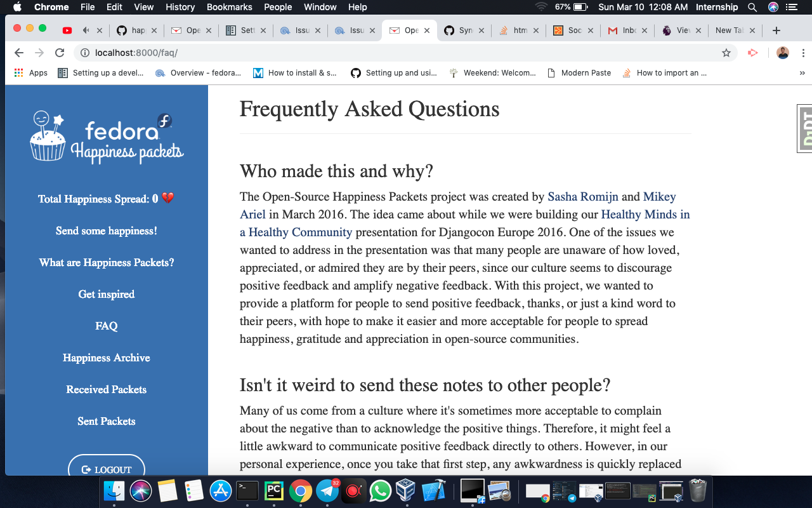The image size is (812, 508).
Task: Open 'What are Happiness Packets?' link
Action: tap(107, 262)
